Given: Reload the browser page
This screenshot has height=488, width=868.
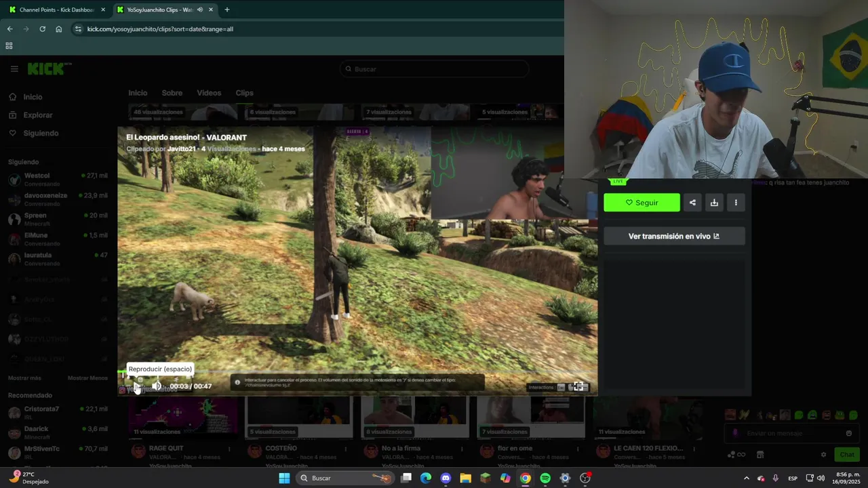Looking at the screenshot, I should (42, 29).
